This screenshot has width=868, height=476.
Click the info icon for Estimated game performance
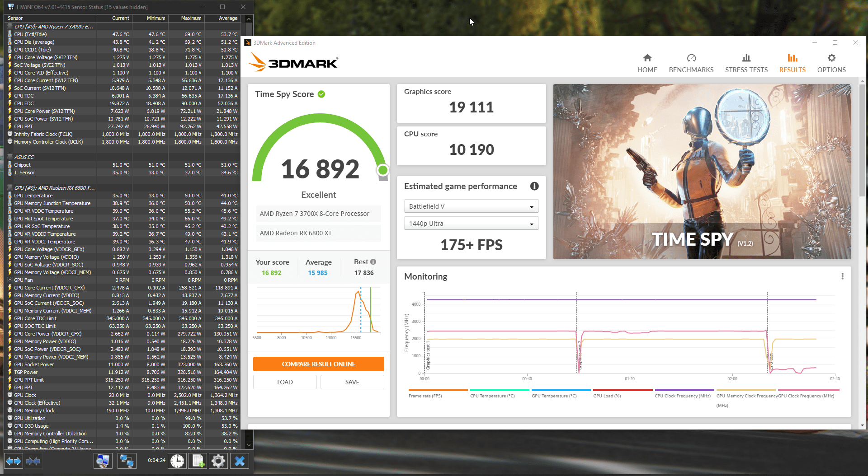click(534, 186)
